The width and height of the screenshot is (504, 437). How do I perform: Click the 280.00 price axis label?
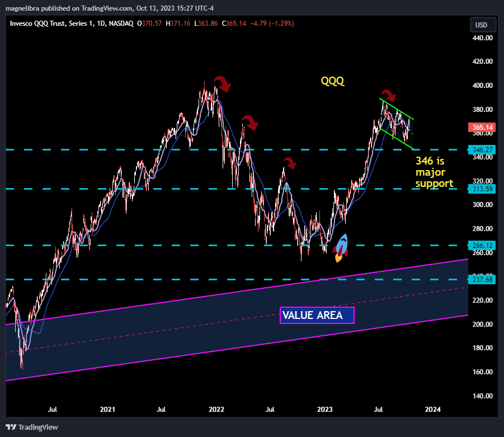coord(483,229)
